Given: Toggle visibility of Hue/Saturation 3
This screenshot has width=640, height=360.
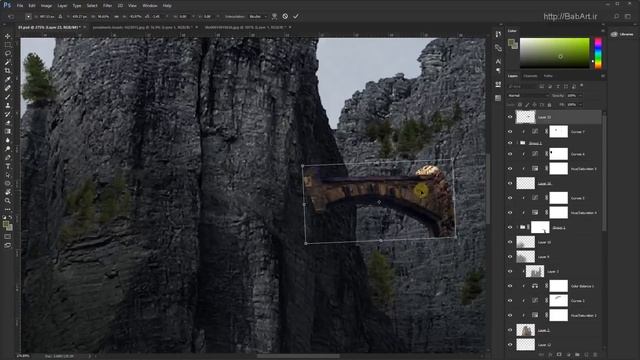Looking at the screenshot, I should 510,169.
